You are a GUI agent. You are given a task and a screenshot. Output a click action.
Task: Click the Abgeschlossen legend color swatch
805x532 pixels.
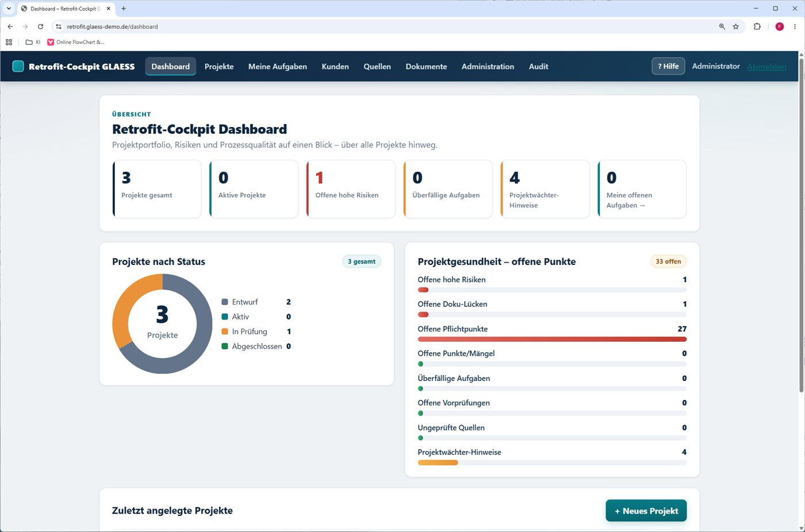coord(225,346)
